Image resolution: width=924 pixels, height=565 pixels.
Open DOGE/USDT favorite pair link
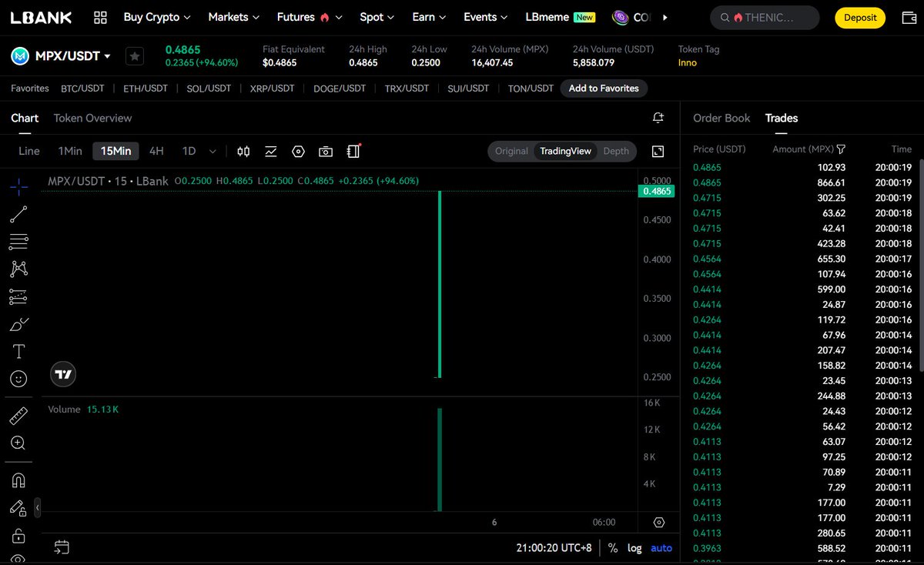340,89
